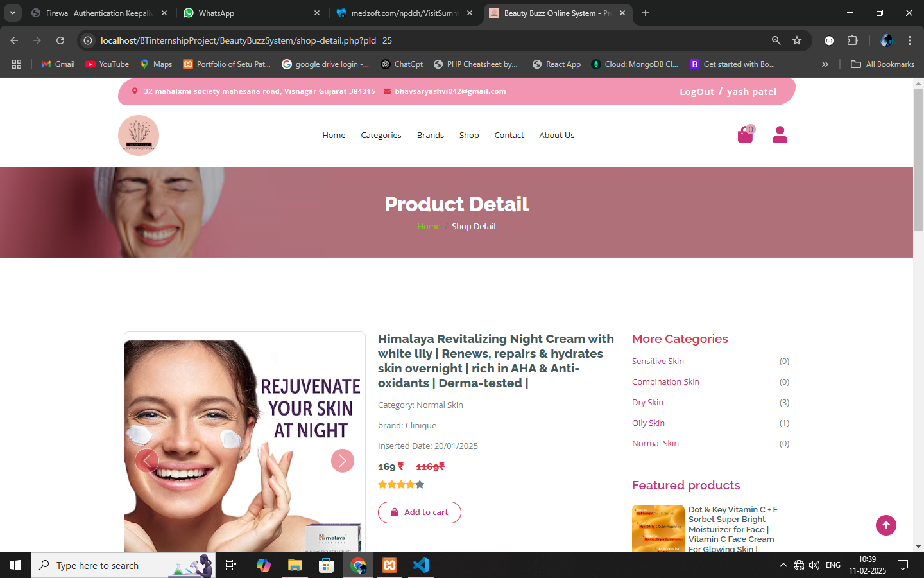The image size is (924, 578).
Task: Open Sensitive Skin category
Action: click(658, 362)
